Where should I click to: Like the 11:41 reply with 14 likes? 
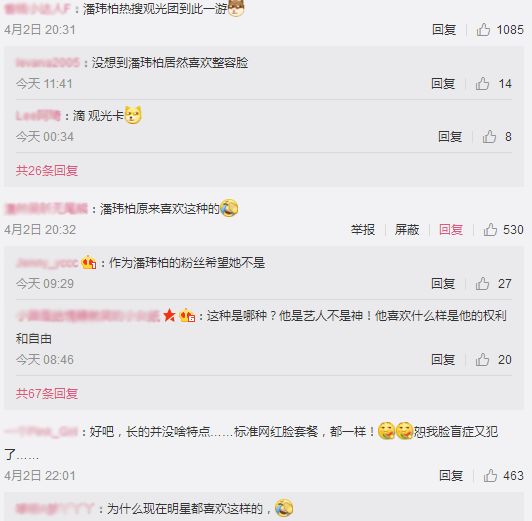[x=482, y=83]
